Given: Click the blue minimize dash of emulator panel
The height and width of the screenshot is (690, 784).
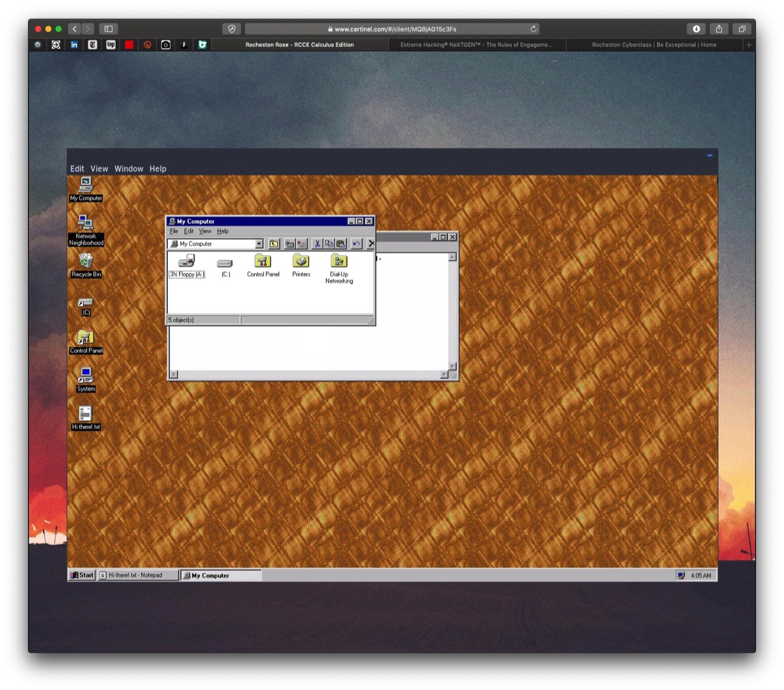Looking at the screenshot, I should (710, 156).
